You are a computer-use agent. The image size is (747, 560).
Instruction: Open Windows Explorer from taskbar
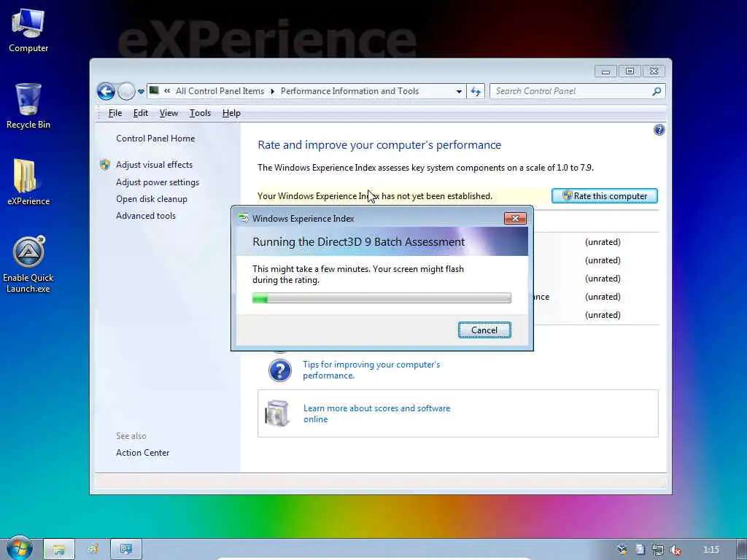(x=58, y=549)
